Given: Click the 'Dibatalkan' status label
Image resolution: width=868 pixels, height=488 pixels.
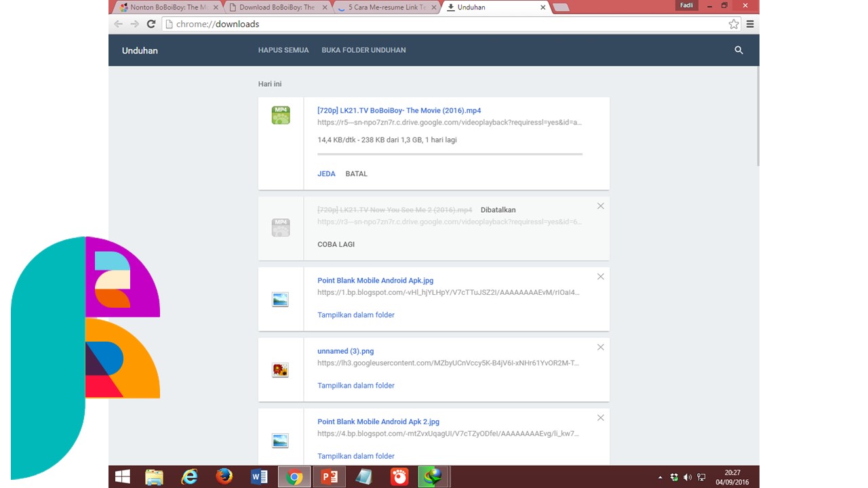Looking at the screenshot, I should (x=498, y=210).
